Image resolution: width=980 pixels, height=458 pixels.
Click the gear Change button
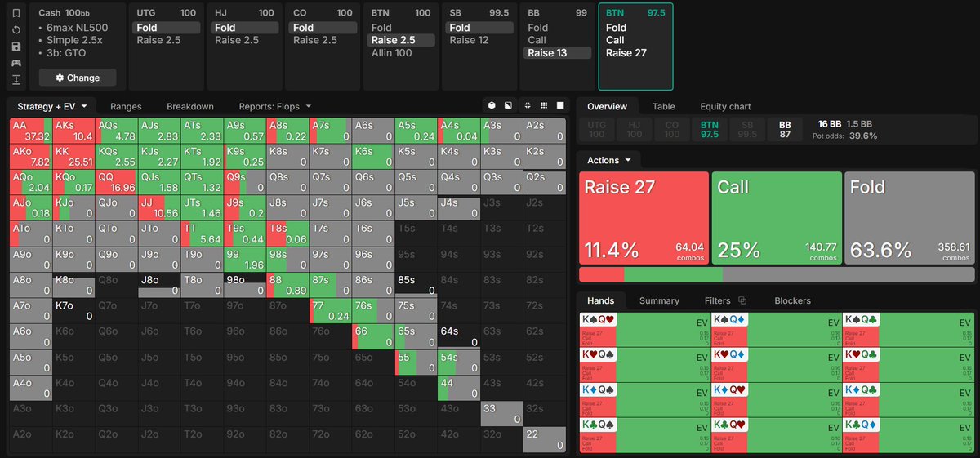78,78
